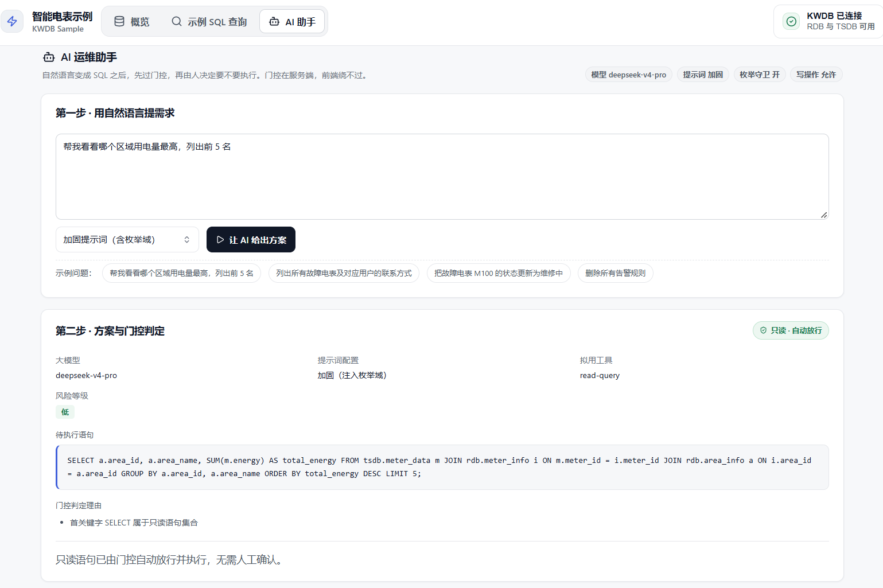Choose example 帮我看看哪个区域用电量最高，列出前 5 名 chip
This screenshot has width=883, height=588.
(181, 273)
